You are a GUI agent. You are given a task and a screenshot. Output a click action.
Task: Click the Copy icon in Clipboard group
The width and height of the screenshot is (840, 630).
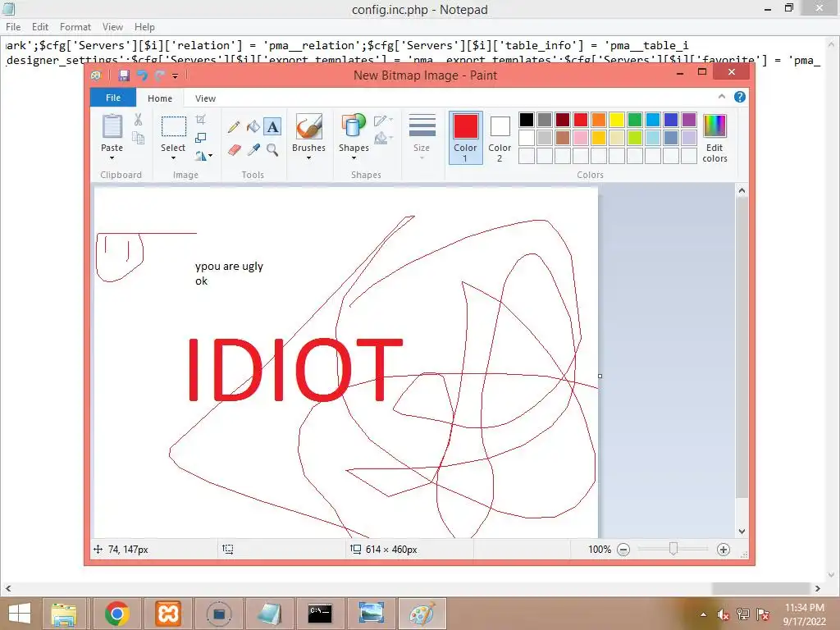138,138
